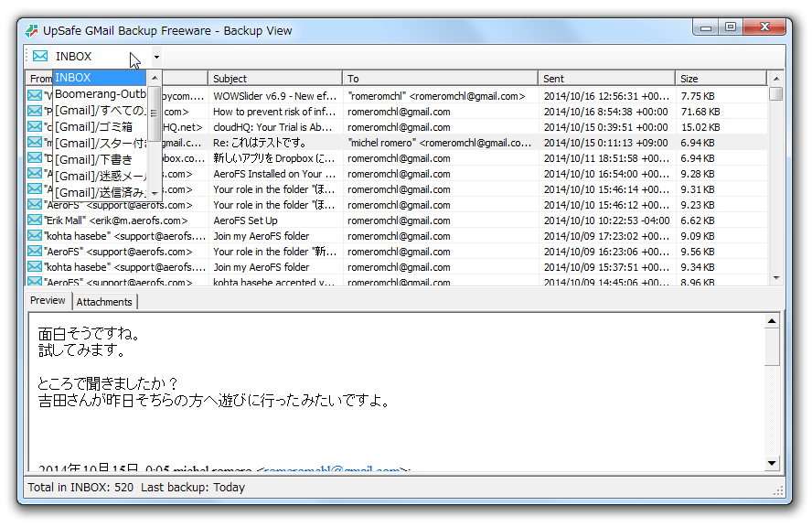Maximize the Backup View window

coord(731,27)
